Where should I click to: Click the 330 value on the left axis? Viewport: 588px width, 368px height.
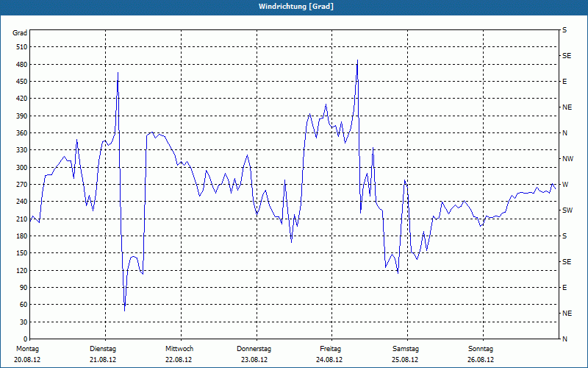22,150
